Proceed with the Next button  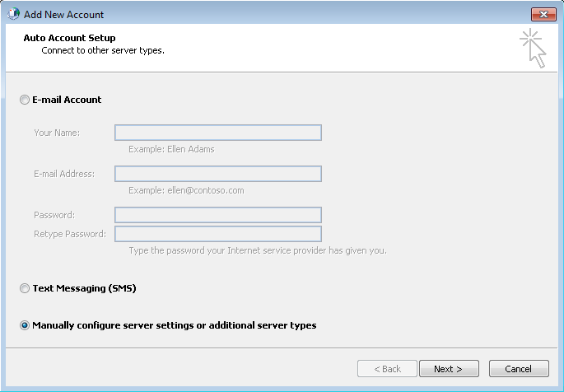[x=449, y=369]
